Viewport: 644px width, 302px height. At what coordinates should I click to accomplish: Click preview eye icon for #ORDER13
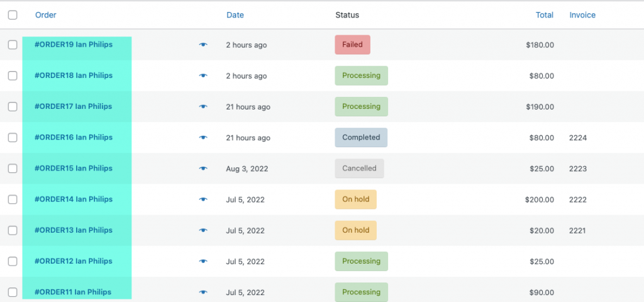pos(203,230)
